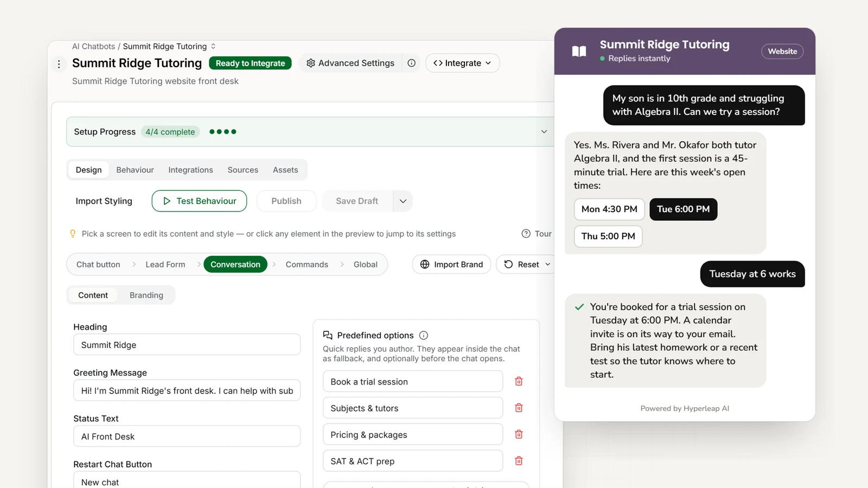Click the Greeting Message input field
The height and width of the screenshot is (488, 868).
(187, 390)
